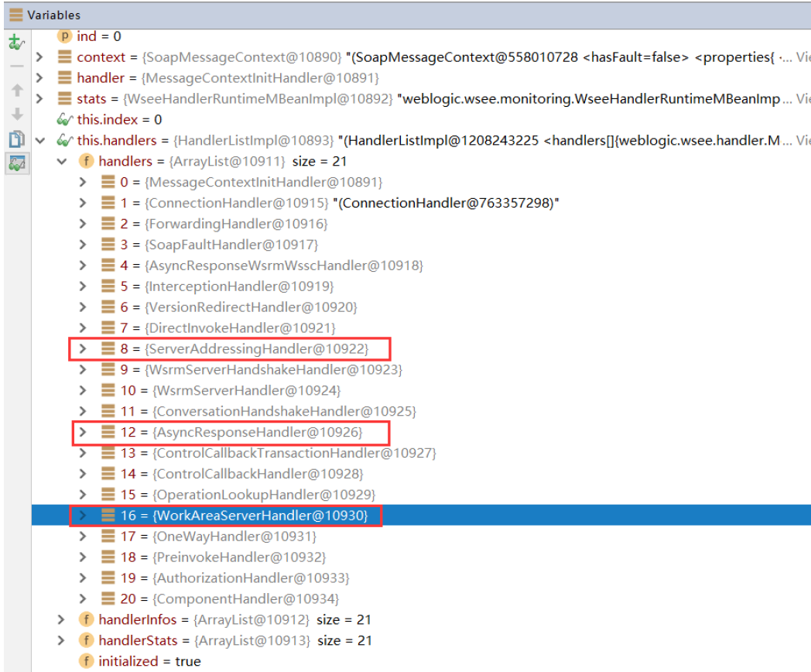Viewport: 811px width, 672px height.
Task: Expand the handlerStats ArrayList node
Action: [62, 640]
